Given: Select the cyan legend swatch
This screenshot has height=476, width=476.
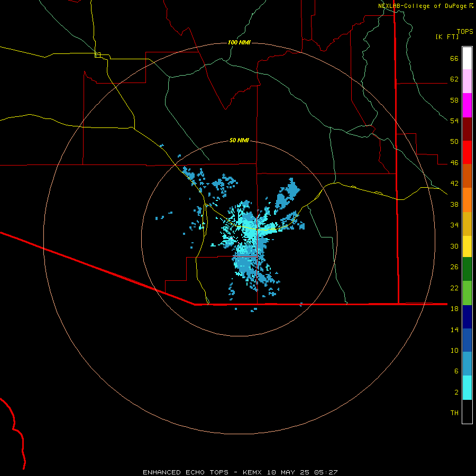Looking at the screenshot, I should [x=467, y=388].
